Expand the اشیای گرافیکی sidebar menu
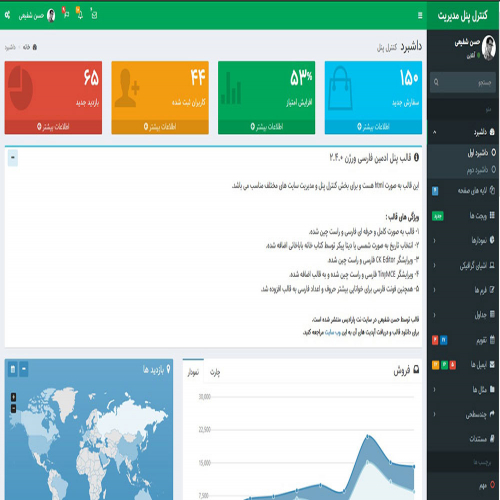500x500 pixels. tap(464, 265)
